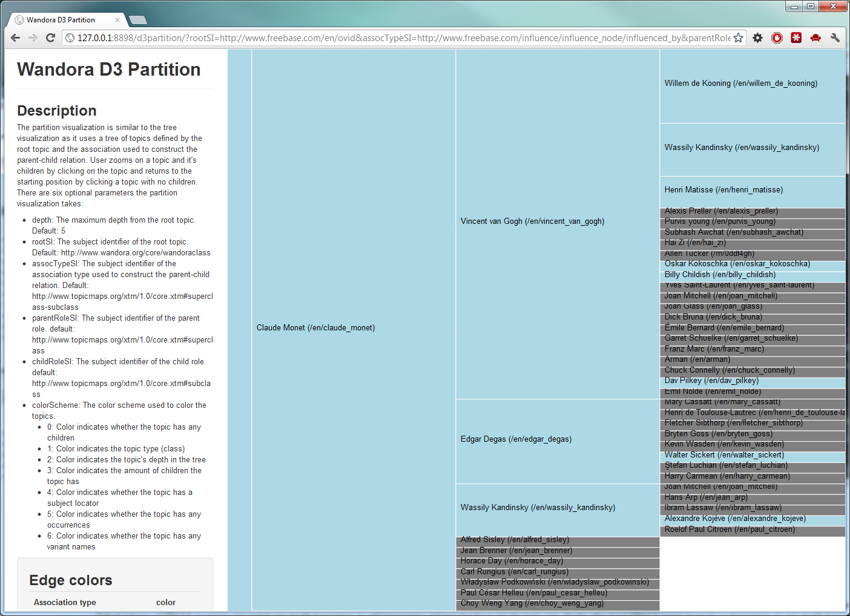Open the wrench tools menu

pyautogui.click(x=835, y=38)
